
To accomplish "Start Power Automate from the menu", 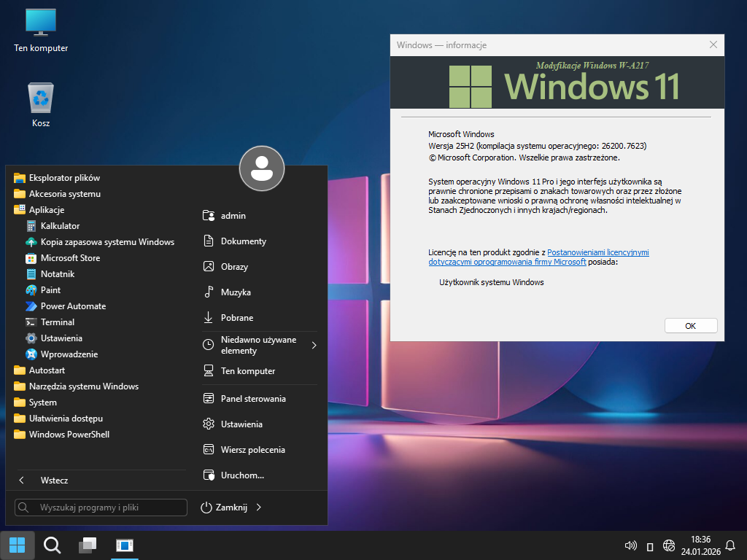I will 73,306.
